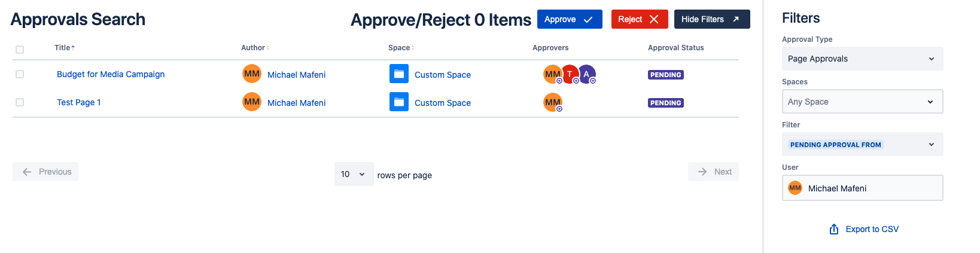
Task: Click the Custom Space folder icon in Test Page 1 row
Action: point(399,102)
